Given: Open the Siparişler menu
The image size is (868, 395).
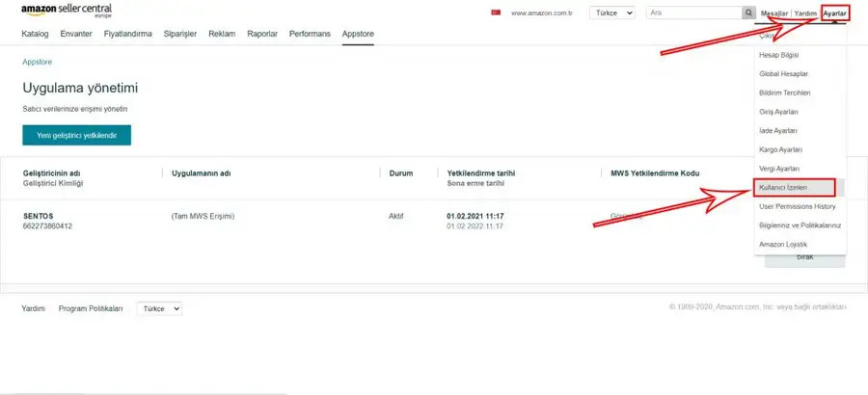Looking at the screenshot, I should (180, 34).
